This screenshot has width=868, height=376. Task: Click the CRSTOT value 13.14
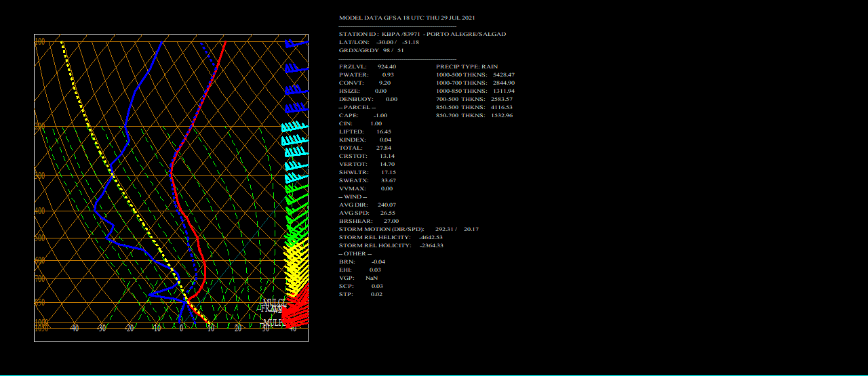387,156
